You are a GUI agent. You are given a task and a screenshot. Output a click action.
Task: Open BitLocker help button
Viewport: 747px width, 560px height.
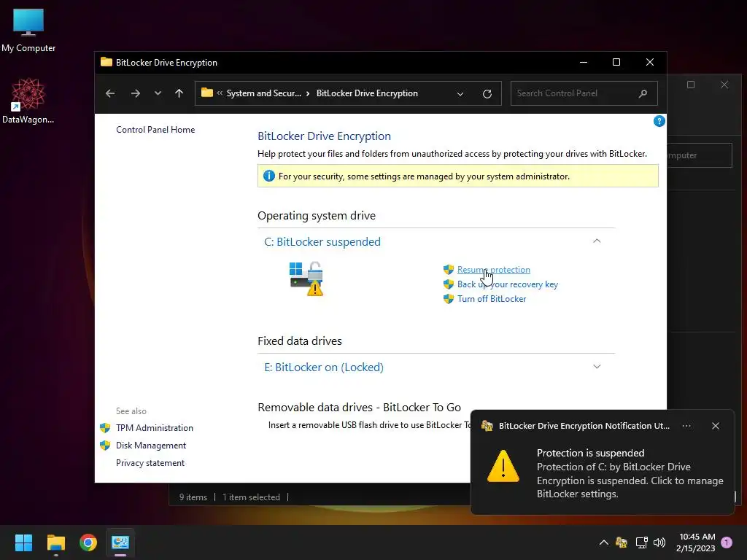coord(659,122)
